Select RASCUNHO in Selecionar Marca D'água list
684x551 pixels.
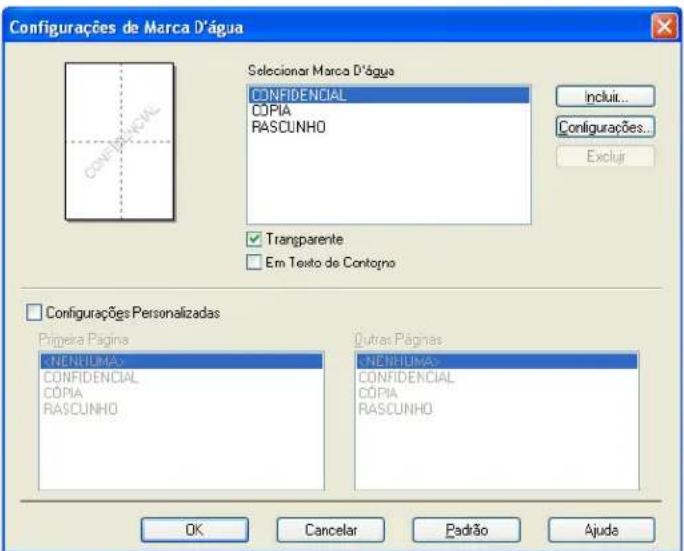389,127
